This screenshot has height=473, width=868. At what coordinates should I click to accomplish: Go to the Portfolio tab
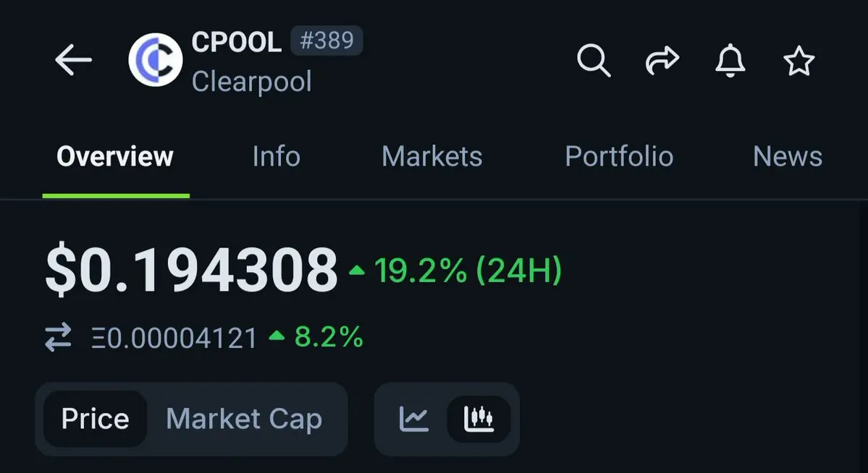coord(619,156)
